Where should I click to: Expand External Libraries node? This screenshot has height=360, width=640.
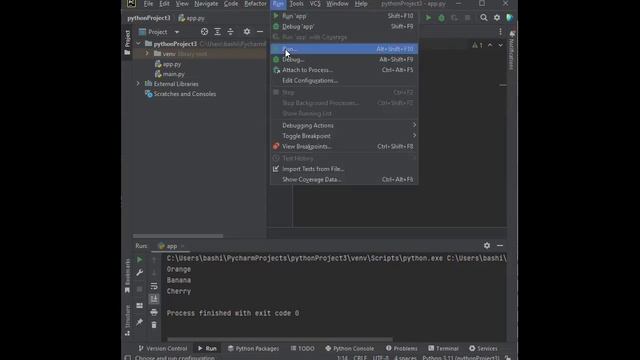138,84
